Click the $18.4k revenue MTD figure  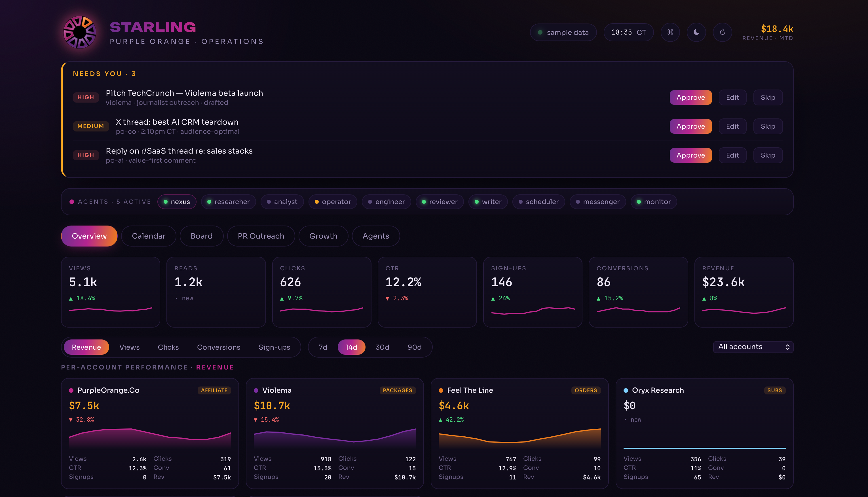[777, 29]
